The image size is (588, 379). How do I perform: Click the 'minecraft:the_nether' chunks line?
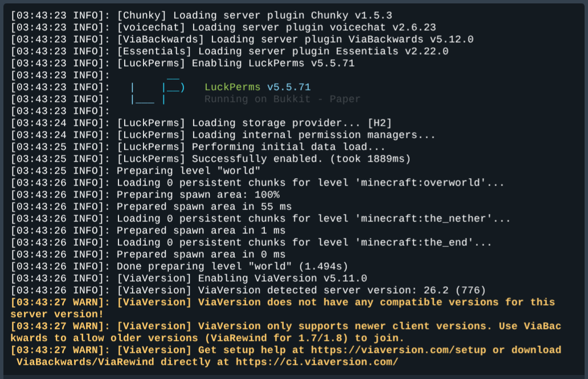tap(260, 219)
